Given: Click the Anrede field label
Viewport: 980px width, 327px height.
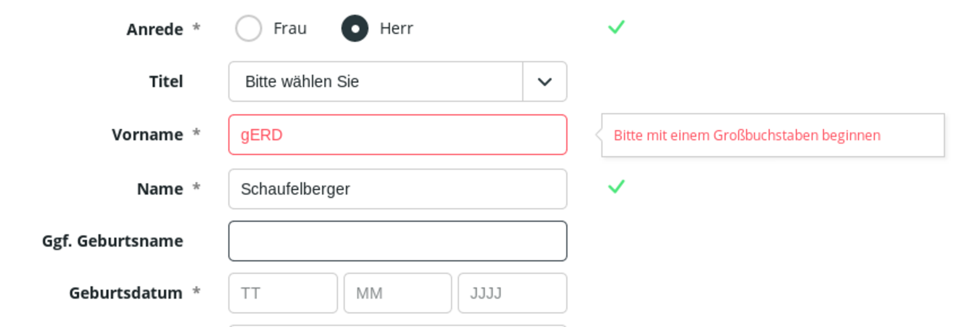Looking at the screenshot, I should coord(155,29).
